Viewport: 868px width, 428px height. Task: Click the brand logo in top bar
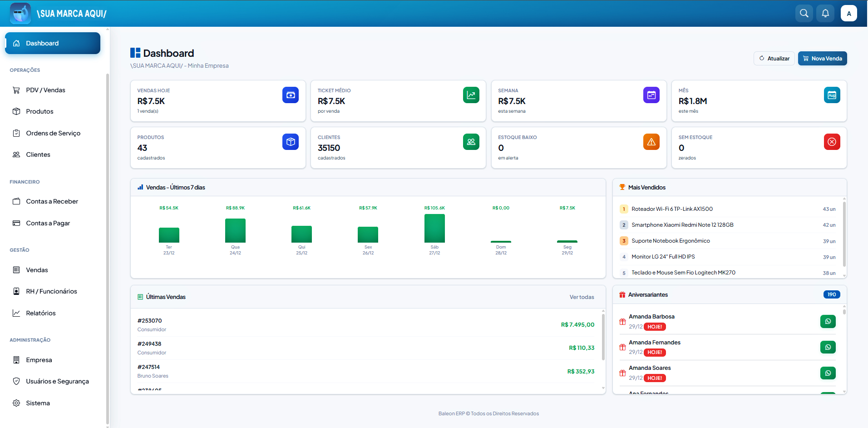click(x=20, y=13)
